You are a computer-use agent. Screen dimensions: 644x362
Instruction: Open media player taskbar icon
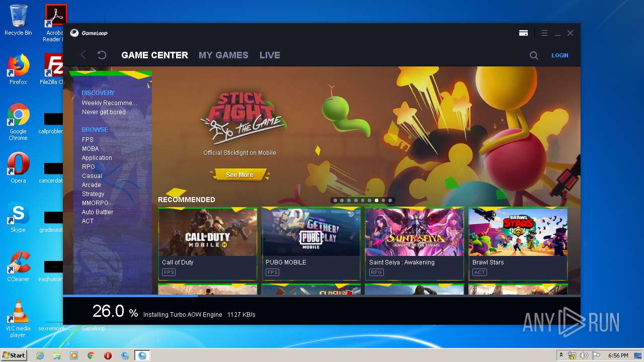click(74, 355)
